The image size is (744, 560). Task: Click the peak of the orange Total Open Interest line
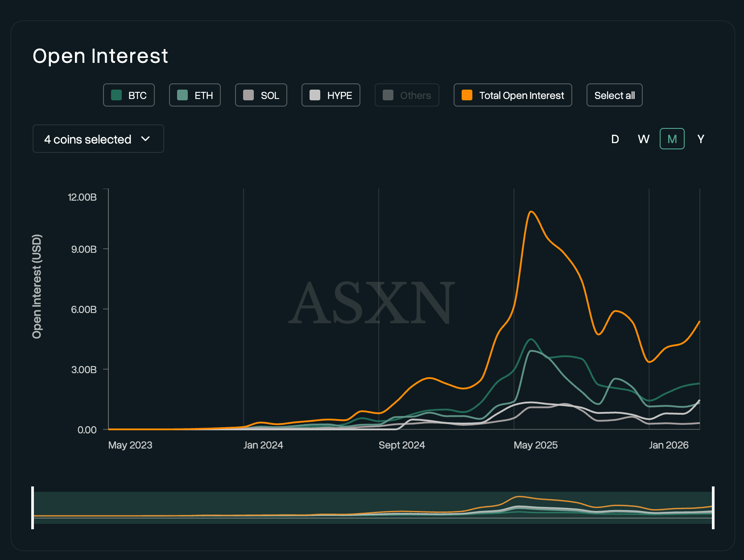[531, 212]
